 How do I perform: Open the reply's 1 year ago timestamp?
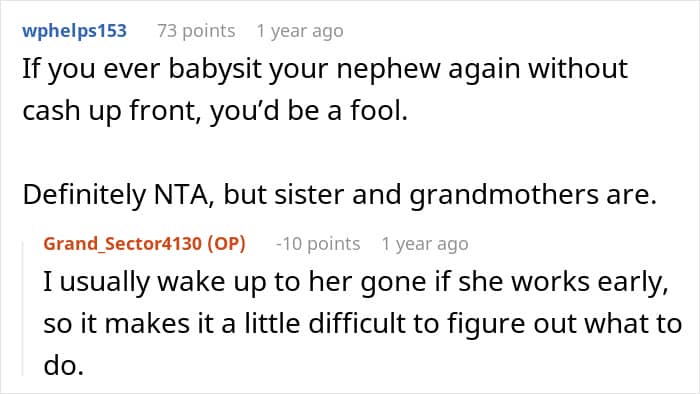[425, 244]
